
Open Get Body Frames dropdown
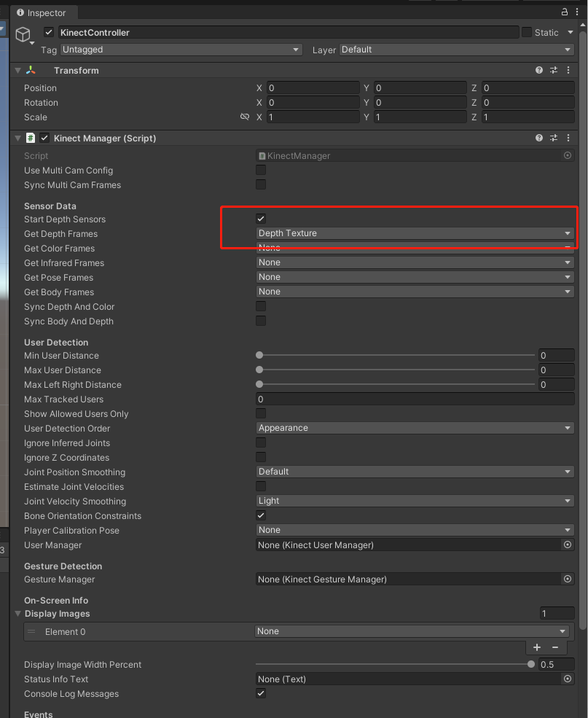point(415,292)
